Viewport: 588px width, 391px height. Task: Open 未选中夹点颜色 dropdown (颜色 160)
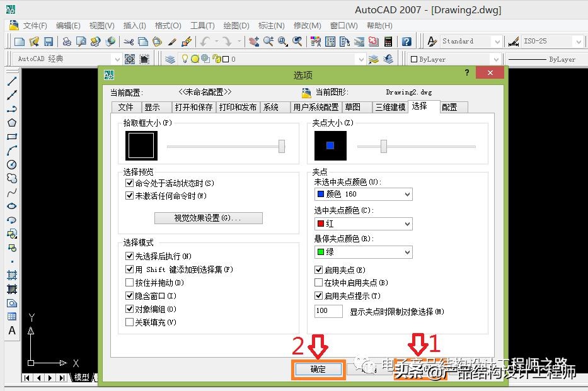[x=364, y=194]
